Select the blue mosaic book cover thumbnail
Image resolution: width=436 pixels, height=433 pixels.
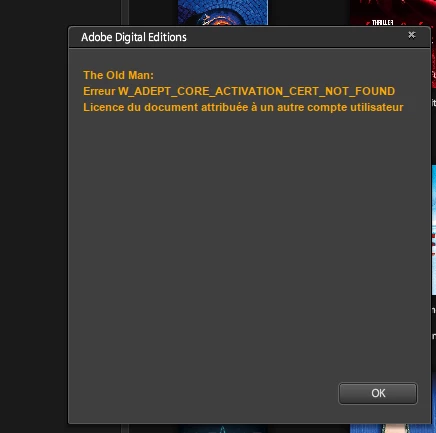pos(223,12)
